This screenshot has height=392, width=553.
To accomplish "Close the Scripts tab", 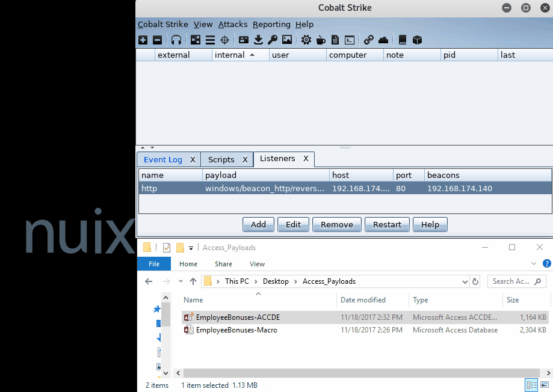I will (x=245, y=159).
